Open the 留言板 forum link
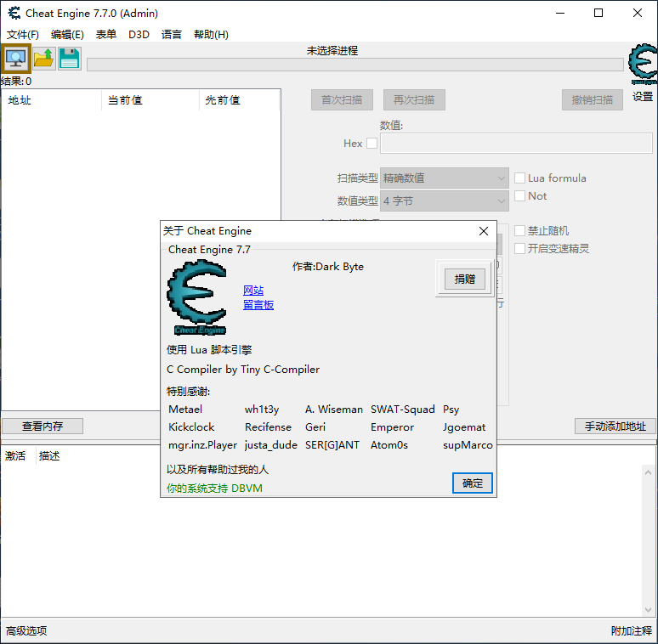The height and width of the screenshot is (644, 658). pyautogui.click(x=258, y=305)
